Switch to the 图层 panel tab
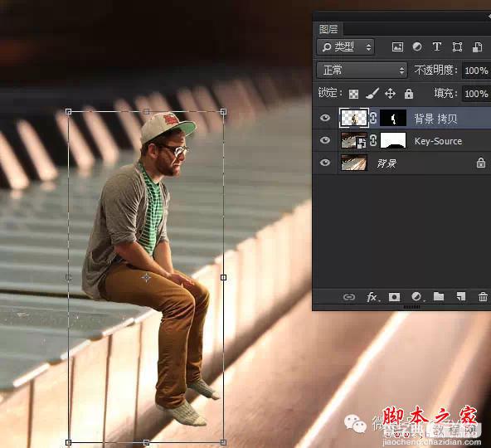Image resolution: width=491 pixels, height=448 pixels. [x=328, y=29]
